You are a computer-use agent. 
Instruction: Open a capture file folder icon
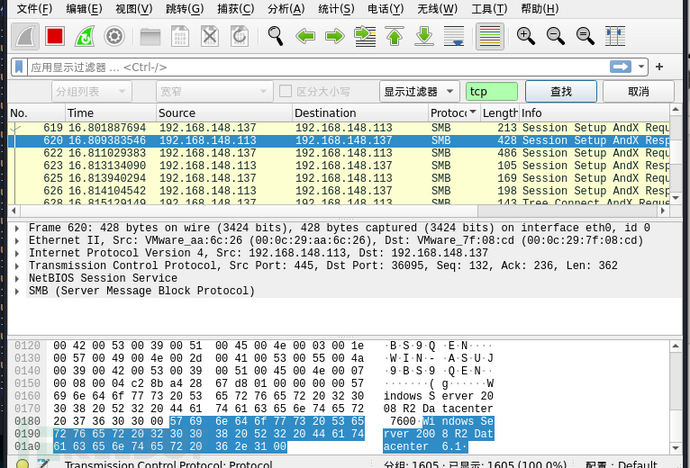point(150,37)
